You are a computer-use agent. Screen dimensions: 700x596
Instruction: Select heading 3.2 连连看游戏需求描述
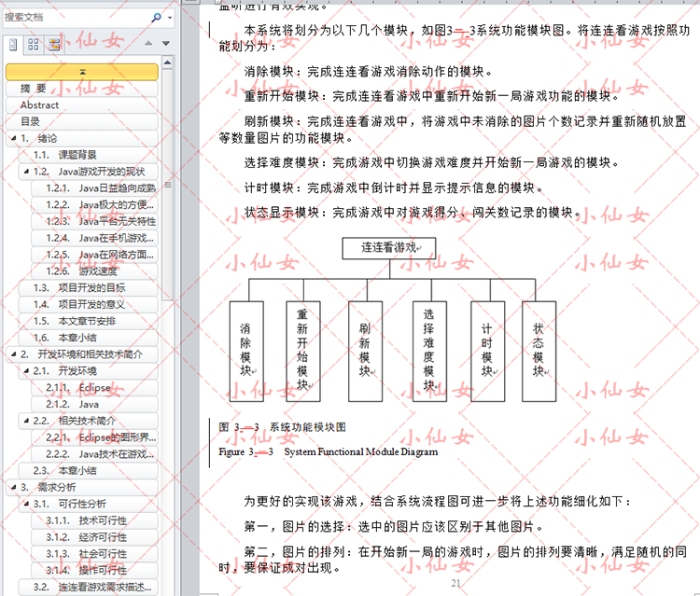click(89, 587)
